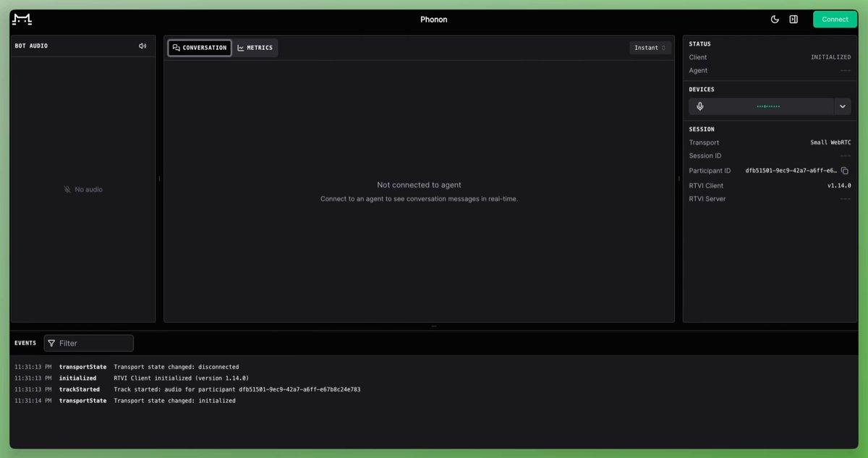The width and height of the screenshot is (868, 458).
Task: Copy the Participant ID
Action: tap(845, 171)
